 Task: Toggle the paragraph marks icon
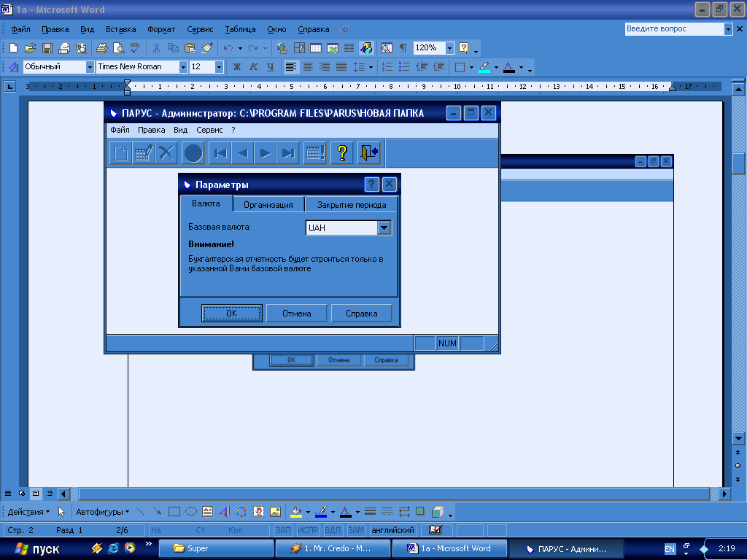403,47
